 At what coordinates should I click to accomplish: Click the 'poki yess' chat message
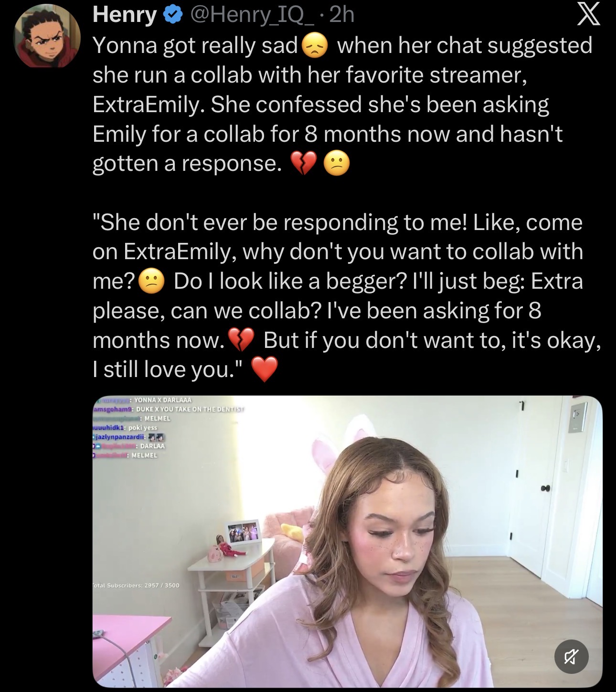tap(142, 428)
